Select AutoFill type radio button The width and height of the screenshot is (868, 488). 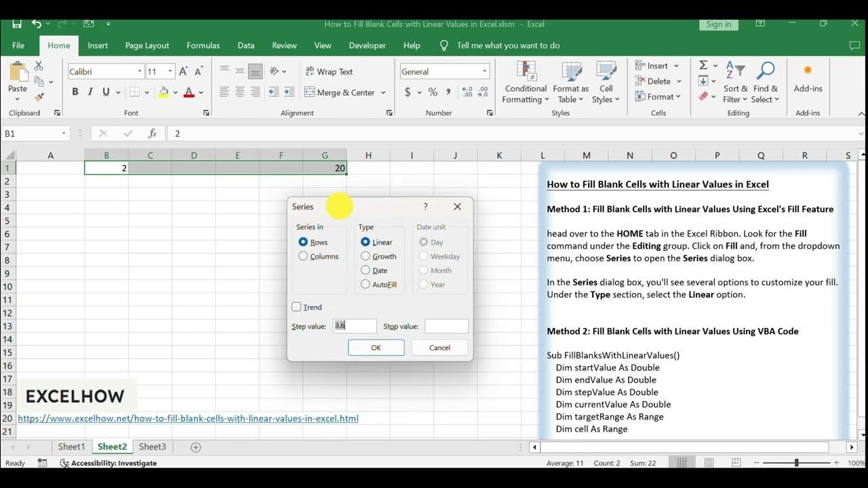click(366, 285)
